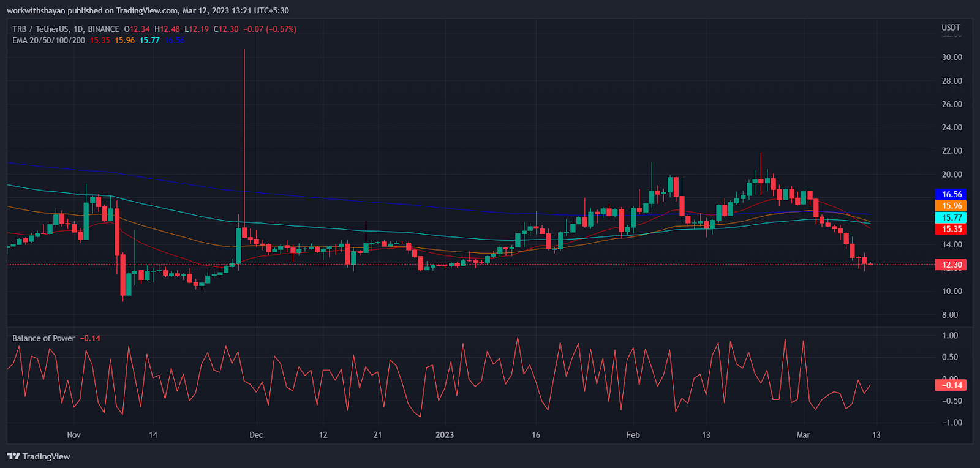The width and height of the screenshot is (980, 468).
Task: Click orange 15.96 value in EMA legend
Action: (x=124, y=40)
